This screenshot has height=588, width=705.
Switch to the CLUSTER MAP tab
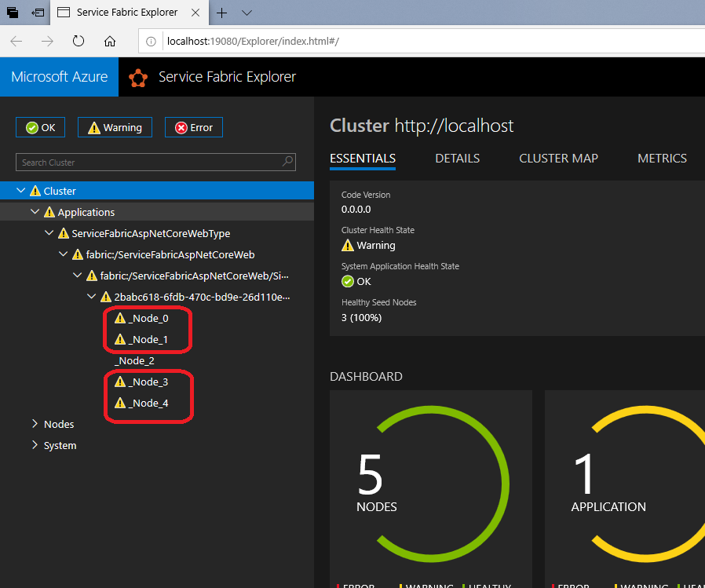point(558,159)
